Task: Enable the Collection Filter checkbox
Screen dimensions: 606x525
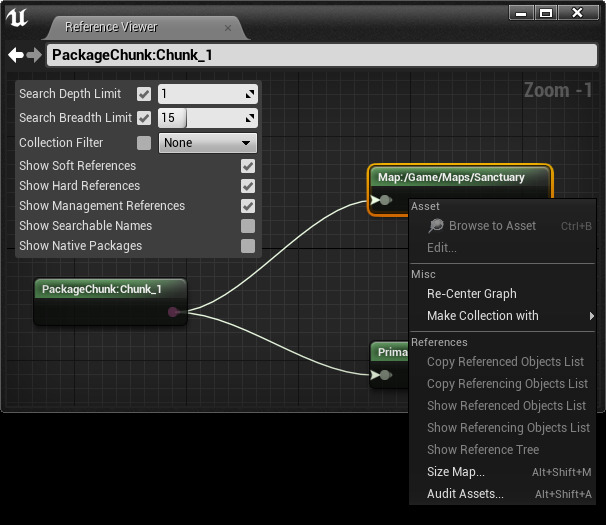Action: pyautogui.click(x=144, y=143)
